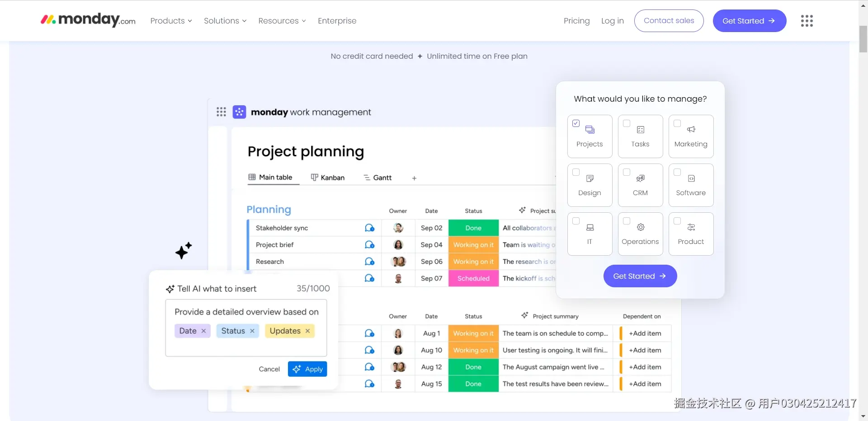Click the plus icon to add a view
Image resolution: width=868 pixels, height=421 pixels.
414,178
